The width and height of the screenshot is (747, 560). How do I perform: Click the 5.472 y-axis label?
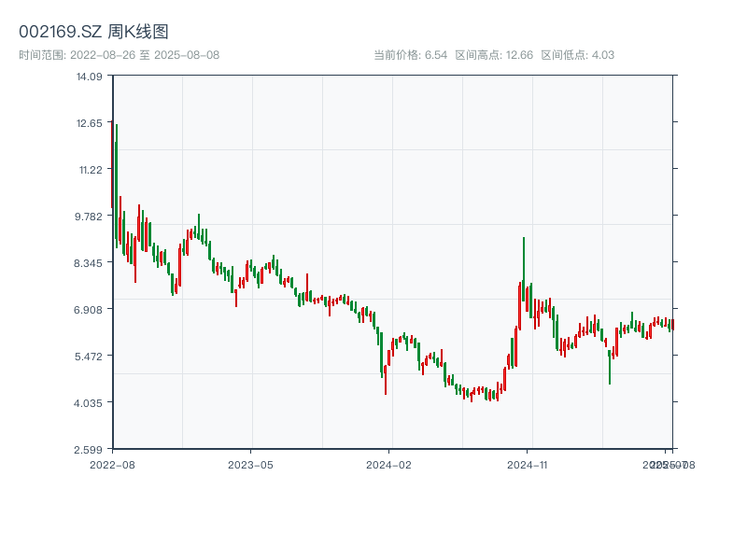pyautogui.click(x=90, y=356)
